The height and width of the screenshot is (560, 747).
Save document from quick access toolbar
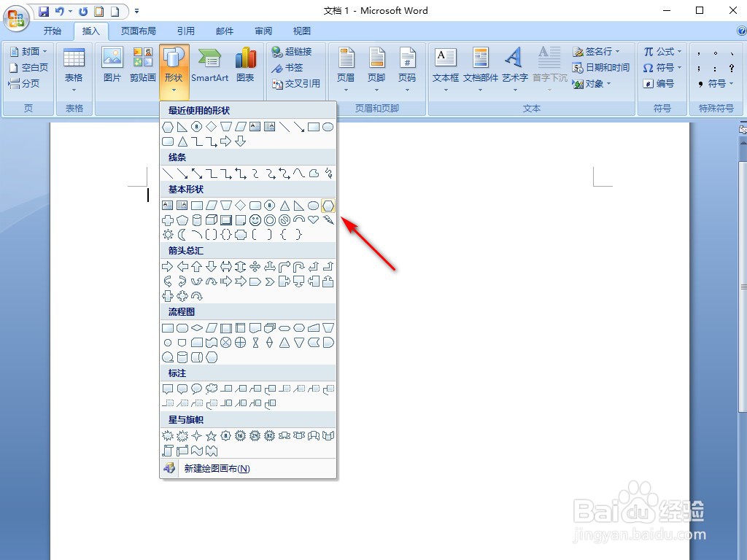pyautogui.click(x=44, y=12)
